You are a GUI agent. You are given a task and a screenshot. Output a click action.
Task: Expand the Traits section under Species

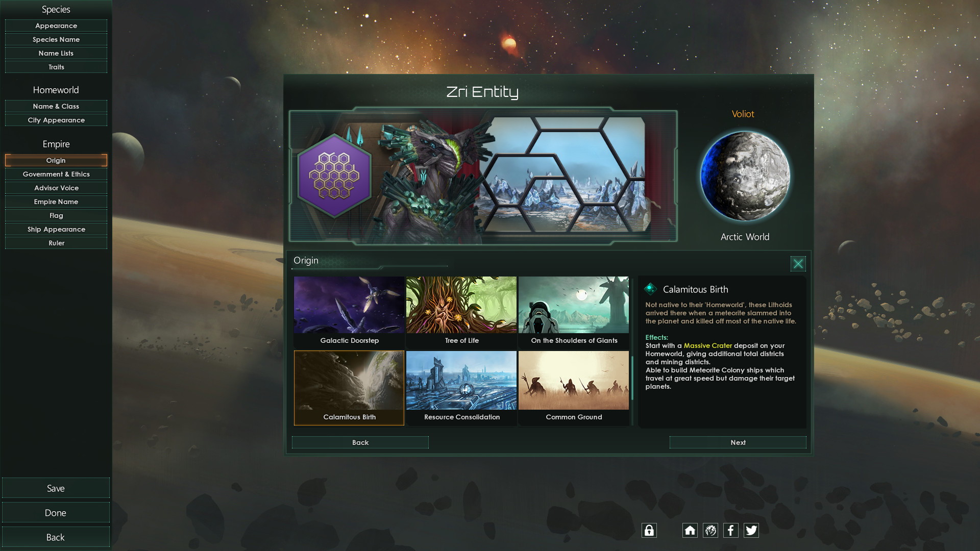[55, 67]
